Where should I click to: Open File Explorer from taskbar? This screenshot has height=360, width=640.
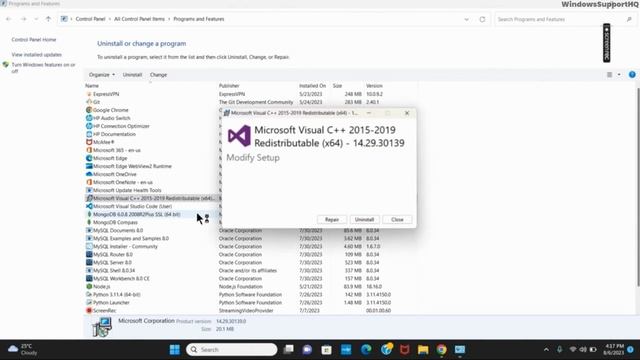tap(423, 349)
